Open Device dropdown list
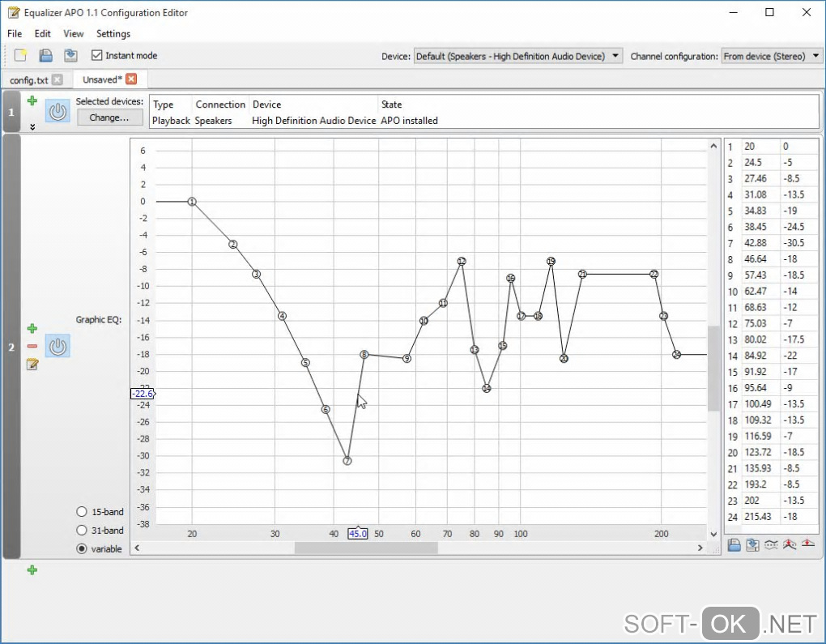The width and height of the screenshot is (826, 644). point(517,56)
